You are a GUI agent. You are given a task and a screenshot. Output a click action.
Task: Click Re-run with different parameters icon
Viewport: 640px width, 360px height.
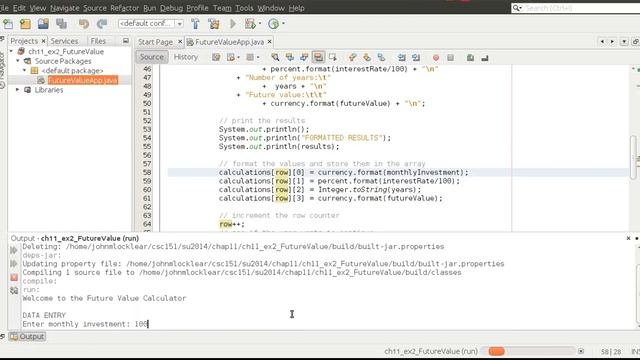click(x=14, y=264)
